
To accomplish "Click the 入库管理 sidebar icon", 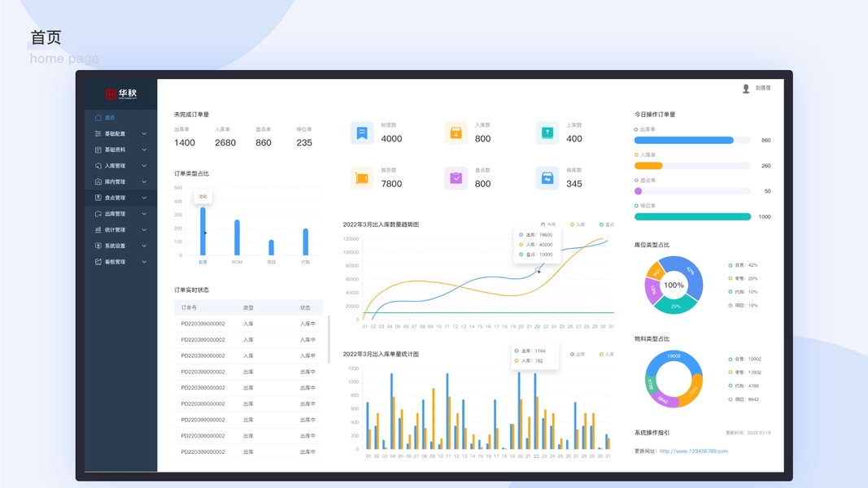I will (98, 166).
